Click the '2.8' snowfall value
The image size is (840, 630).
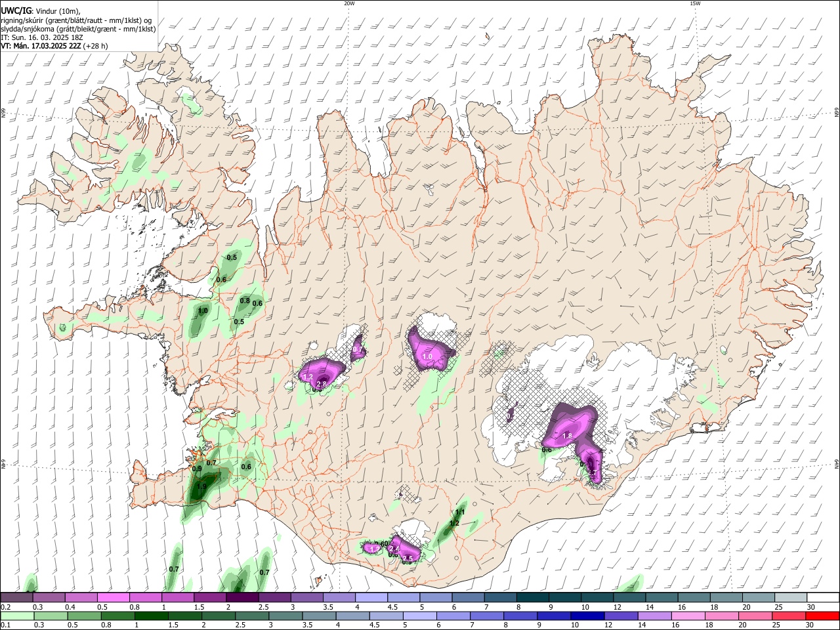click(x=322, y=384)
